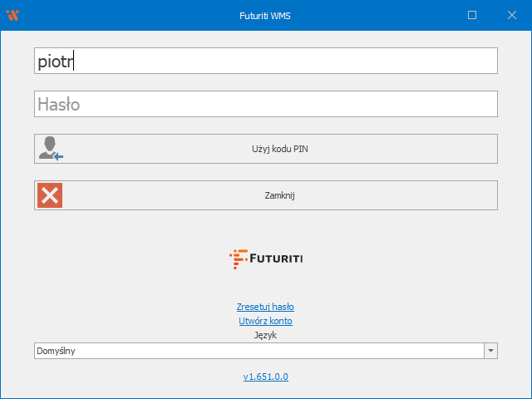Click the 'Język' label

[265, 335]
